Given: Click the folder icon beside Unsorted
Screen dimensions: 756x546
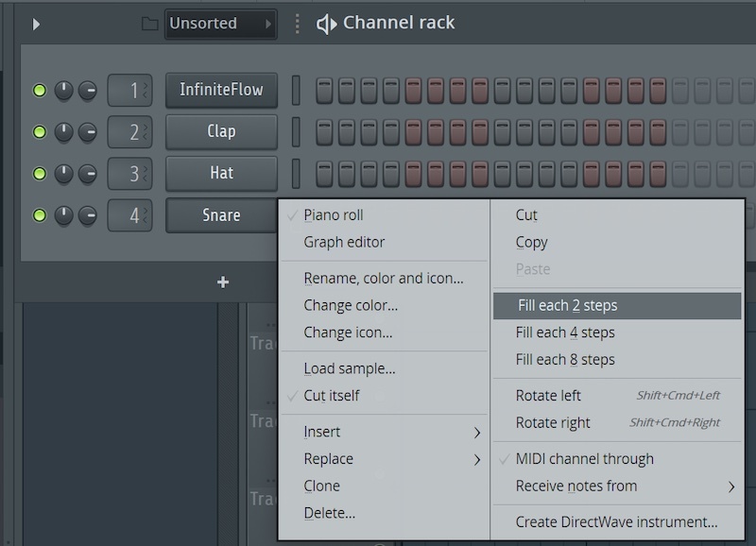Looking at the screenshot, I should point(149,24).
